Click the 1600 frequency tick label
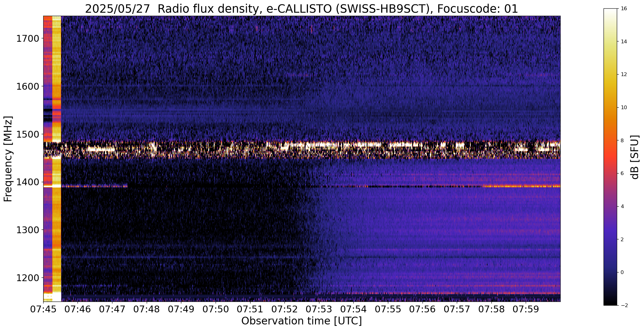The image size is (644, 330). pos(27,86)
